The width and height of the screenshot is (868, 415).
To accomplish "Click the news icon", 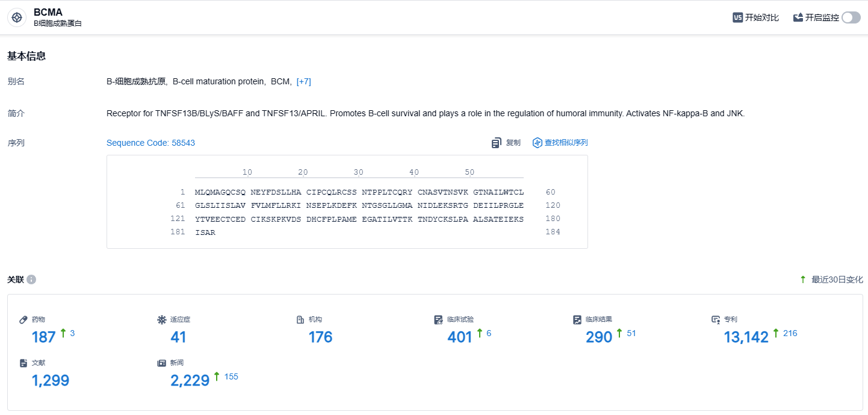I will pyautogui.click(x=161, y=363).
